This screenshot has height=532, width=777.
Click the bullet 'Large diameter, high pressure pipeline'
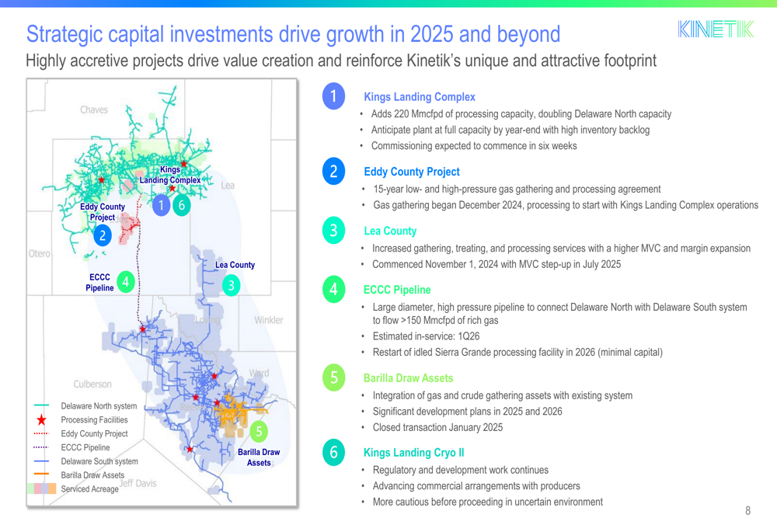tap(560, 314)
